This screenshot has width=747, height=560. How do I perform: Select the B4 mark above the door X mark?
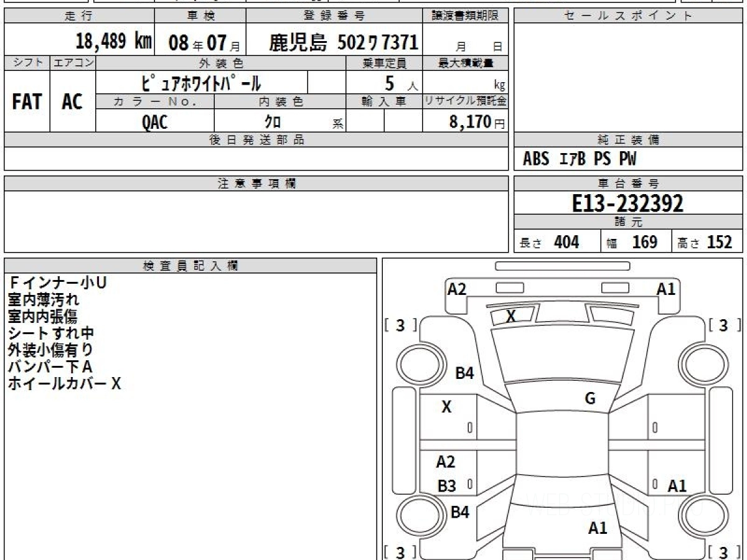click(x=464, y=373)
